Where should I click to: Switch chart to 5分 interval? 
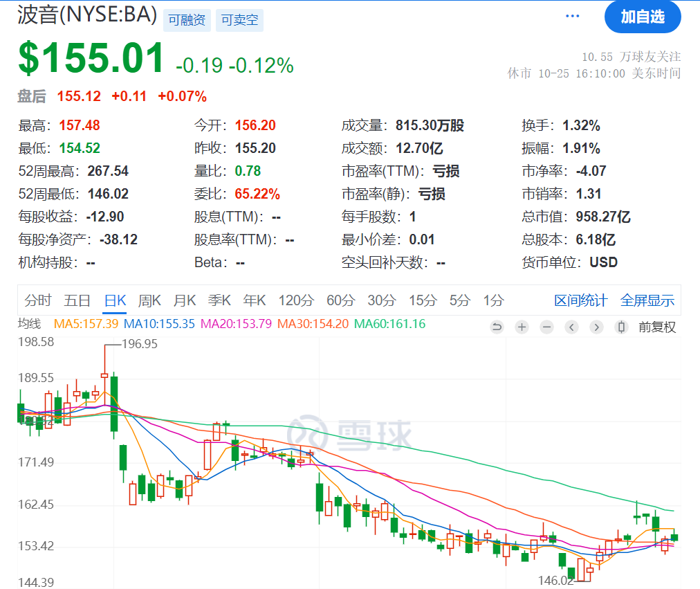(x=460, y=300)
